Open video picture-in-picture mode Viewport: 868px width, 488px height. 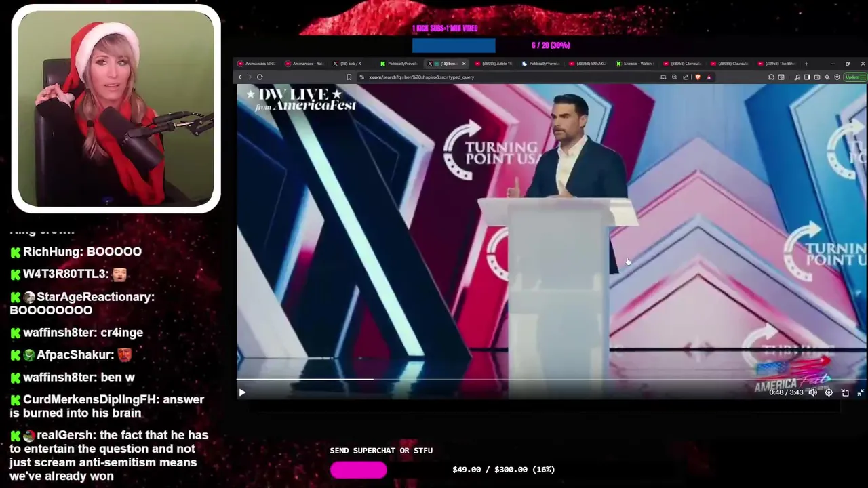point(845,392)
